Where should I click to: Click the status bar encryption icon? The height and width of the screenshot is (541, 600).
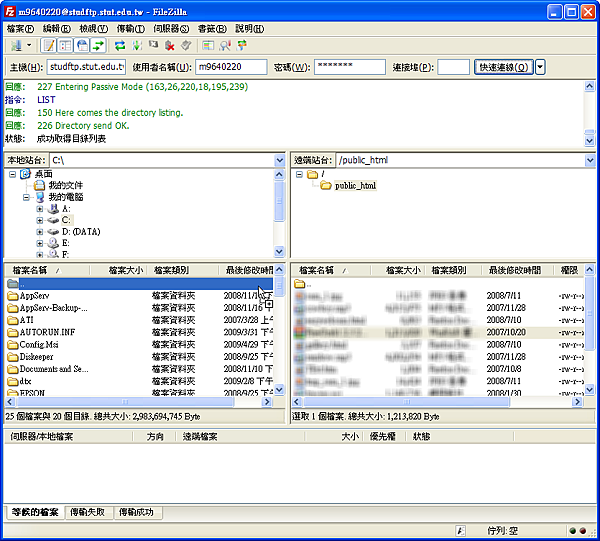coord(460,531)
